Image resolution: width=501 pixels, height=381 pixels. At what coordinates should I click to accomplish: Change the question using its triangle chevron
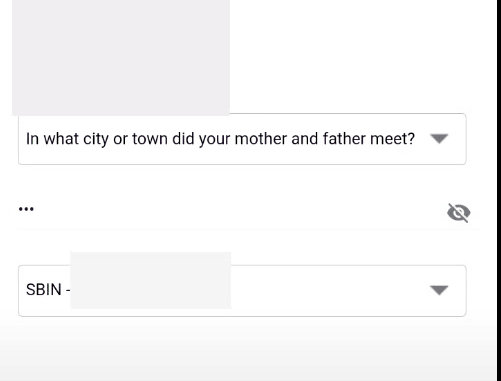click(439, 139)
